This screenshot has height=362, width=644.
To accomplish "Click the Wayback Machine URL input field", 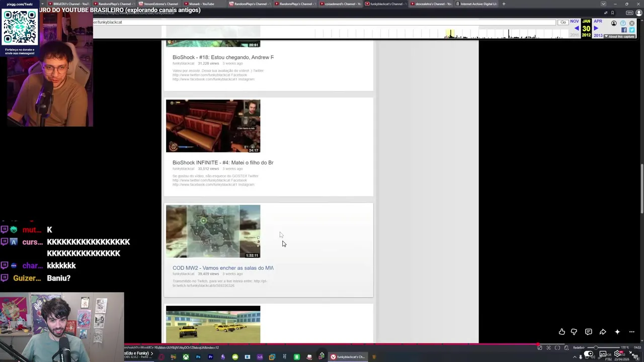I will (324, 22).
